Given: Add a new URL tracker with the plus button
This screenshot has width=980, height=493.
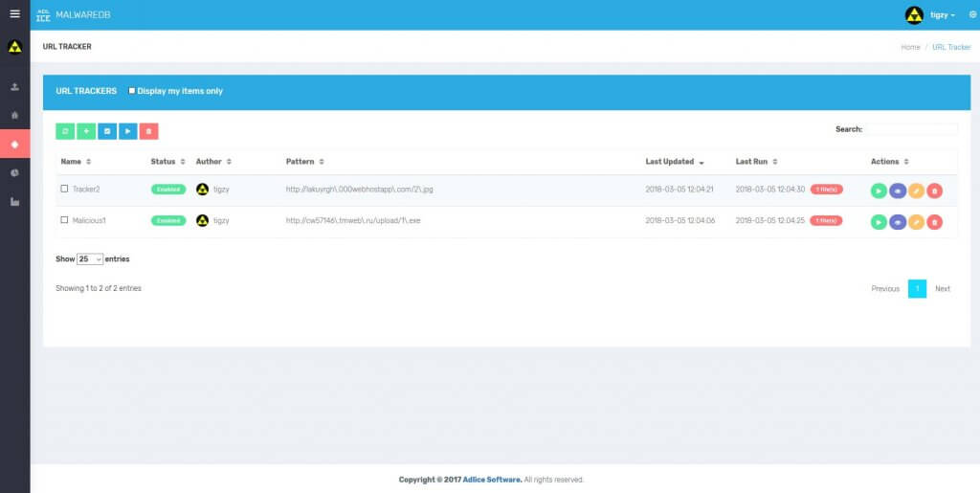Looking at the screenshot, I should 86,130.
